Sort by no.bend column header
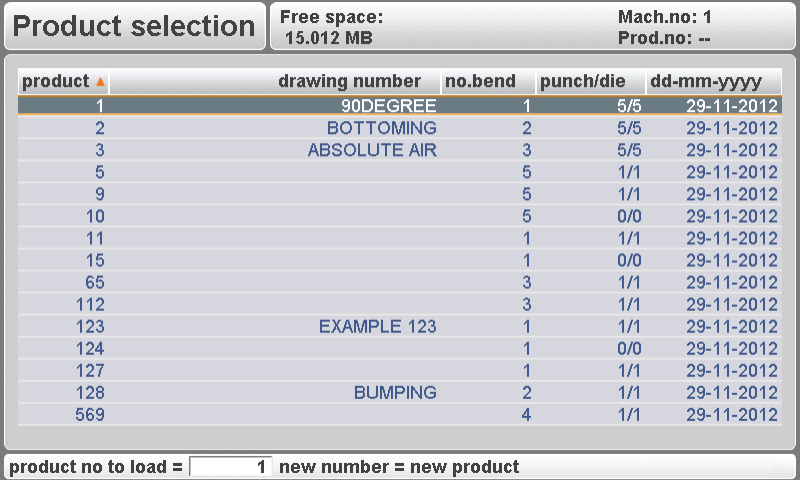This screenshot has height=480, width=800. pos(481,81)
